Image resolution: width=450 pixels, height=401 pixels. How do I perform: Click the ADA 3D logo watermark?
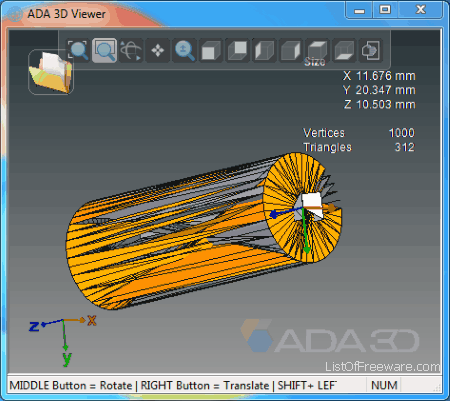click(330, 336)
